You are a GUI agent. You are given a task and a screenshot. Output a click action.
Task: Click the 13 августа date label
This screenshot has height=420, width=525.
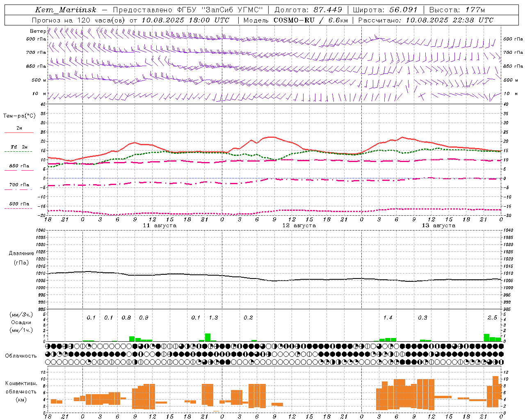438,226
